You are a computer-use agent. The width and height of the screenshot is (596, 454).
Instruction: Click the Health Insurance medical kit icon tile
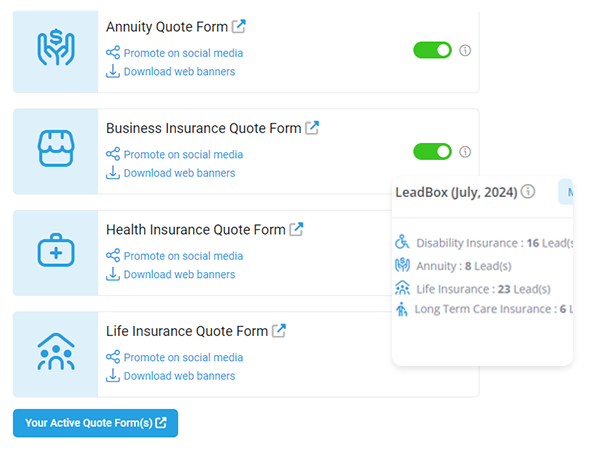[x=55, y=253]
